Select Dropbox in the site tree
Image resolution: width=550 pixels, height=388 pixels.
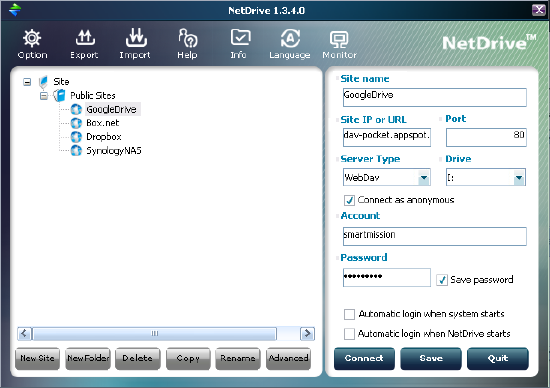(104, 137)
